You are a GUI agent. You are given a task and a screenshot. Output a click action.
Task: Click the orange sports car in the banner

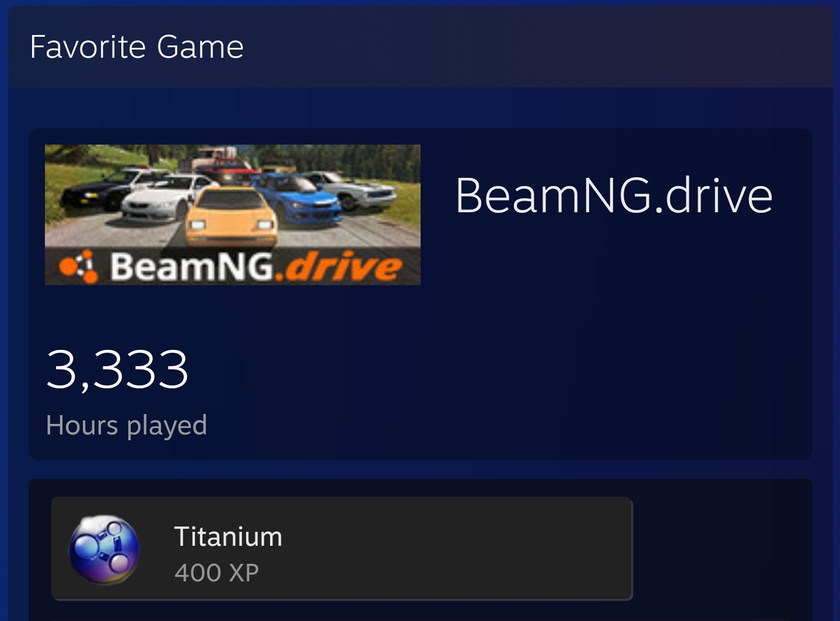(230, 216)
